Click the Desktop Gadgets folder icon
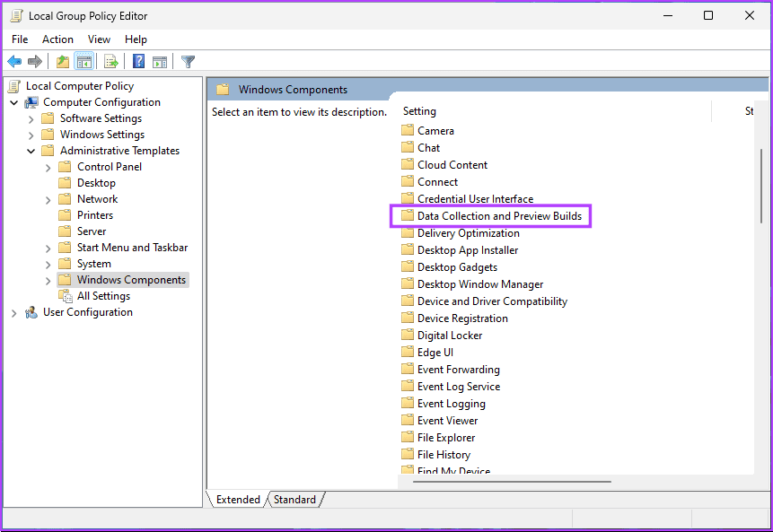The width and height of the screenshot is (773, 532). (408, 266)
